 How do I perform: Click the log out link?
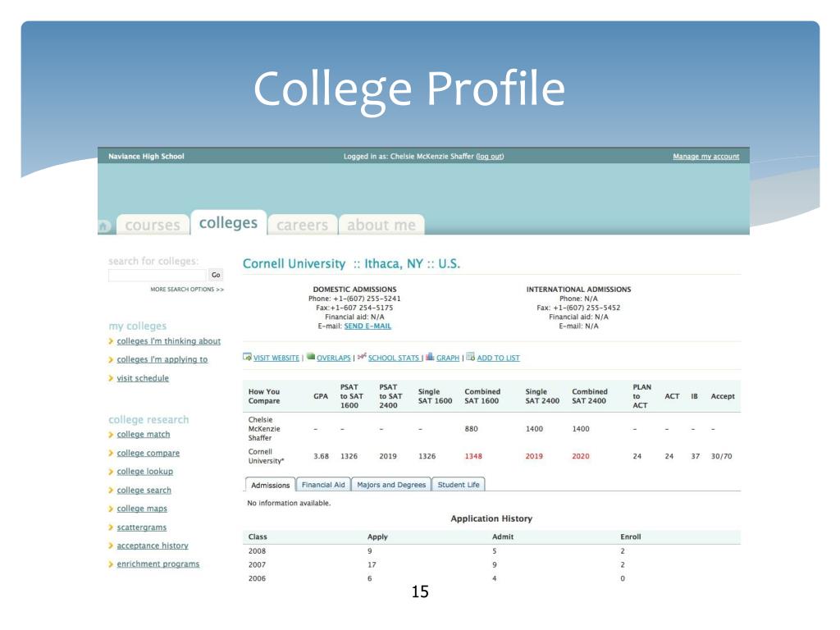(490, 157)
